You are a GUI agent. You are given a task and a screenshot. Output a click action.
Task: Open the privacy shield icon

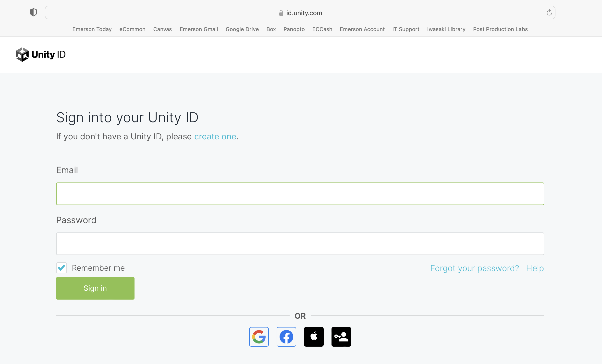33,12
